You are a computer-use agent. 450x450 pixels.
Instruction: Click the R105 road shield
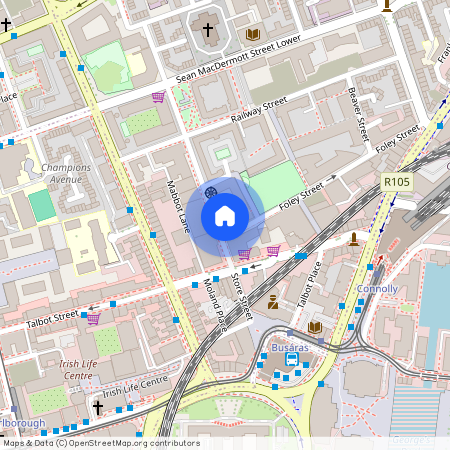click(397, 182)
